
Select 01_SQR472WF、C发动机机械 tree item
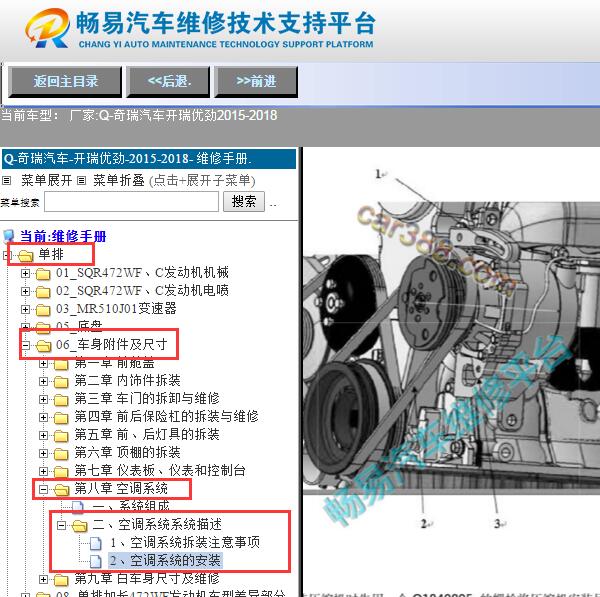click(142, 272)
